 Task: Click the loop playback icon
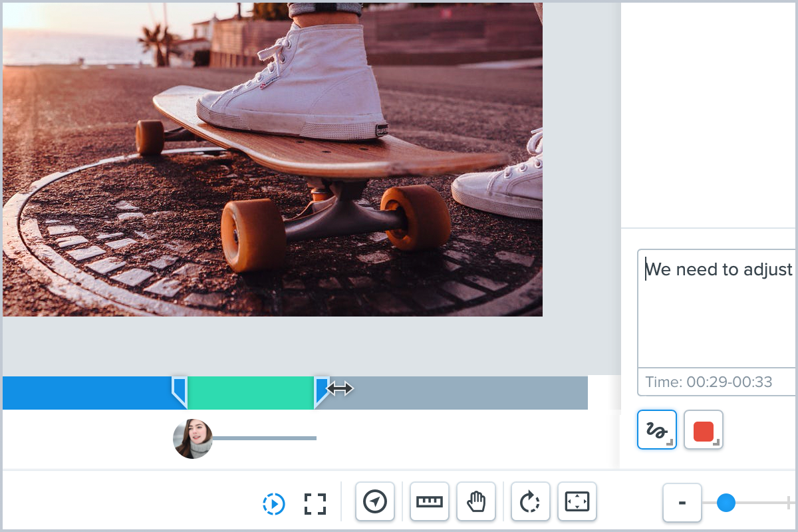(274, 503)
